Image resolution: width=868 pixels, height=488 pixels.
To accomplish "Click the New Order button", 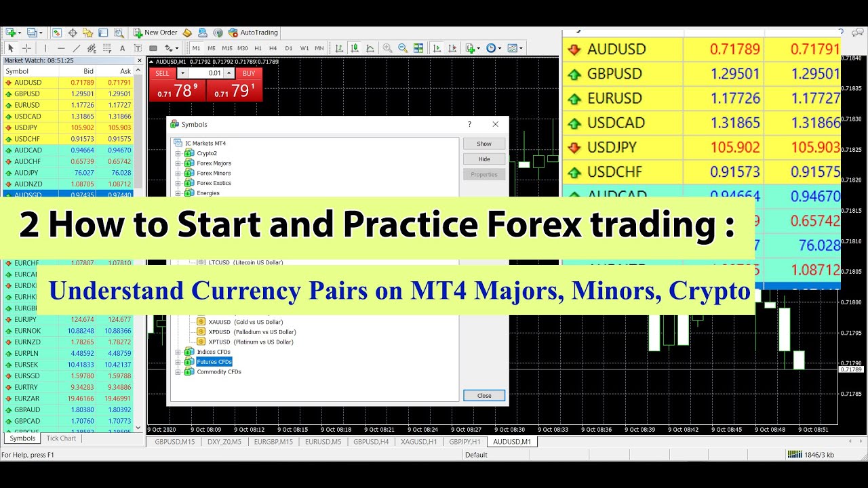I will click(x=155, y=33).
